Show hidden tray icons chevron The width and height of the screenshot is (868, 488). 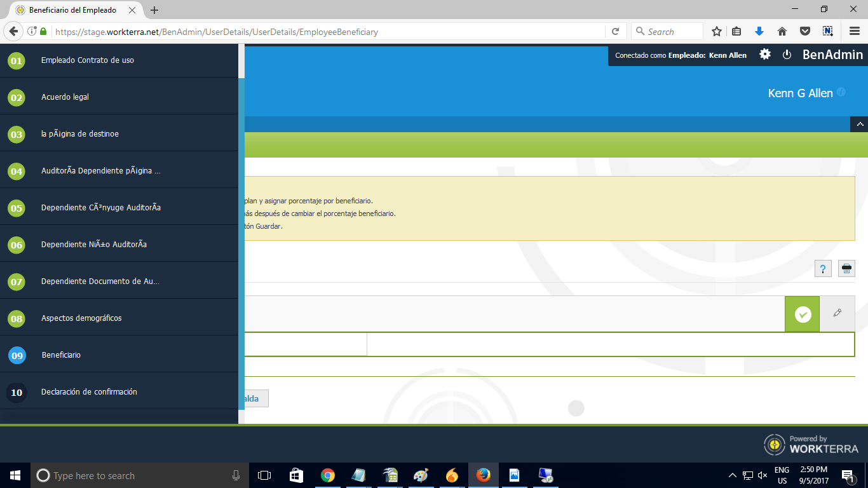pos(732,475)
